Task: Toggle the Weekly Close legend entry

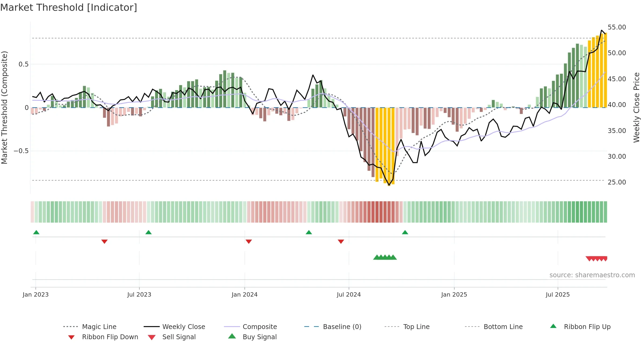Action: point(174,327)
